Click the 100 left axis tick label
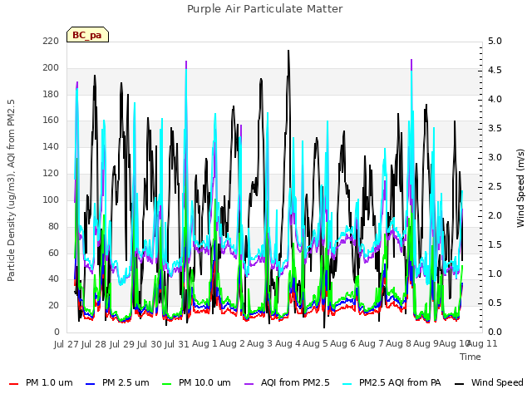 point(51,199)
